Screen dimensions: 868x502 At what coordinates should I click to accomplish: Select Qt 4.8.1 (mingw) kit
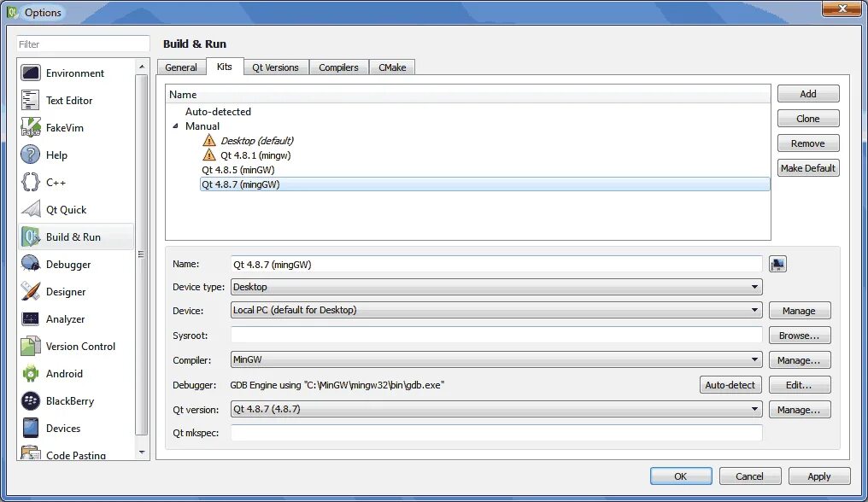pos(255,155)
